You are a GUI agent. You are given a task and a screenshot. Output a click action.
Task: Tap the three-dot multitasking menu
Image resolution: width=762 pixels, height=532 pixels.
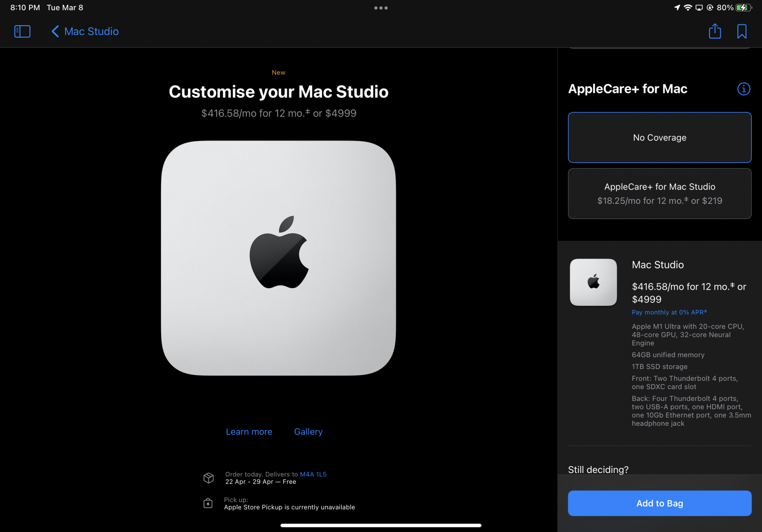(x=381, y=8)
